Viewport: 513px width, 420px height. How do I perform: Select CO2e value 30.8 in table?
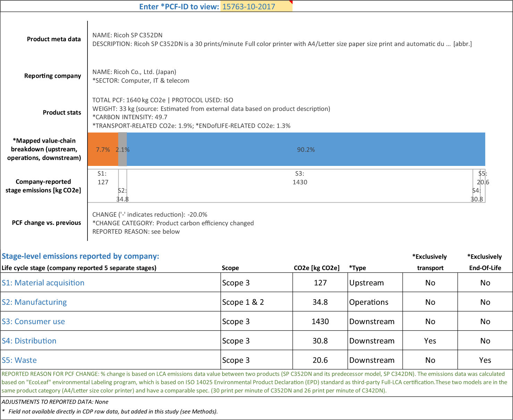tap(320, 341)
